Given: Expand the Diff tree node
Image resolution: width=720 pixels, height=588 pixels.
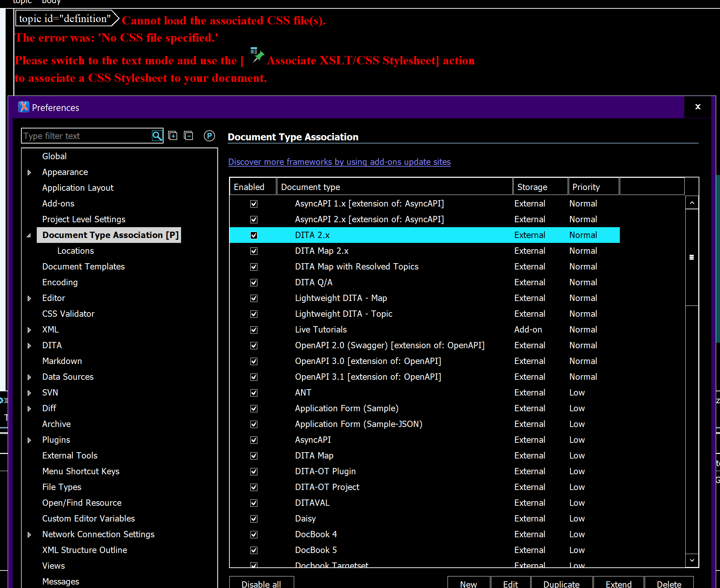Looking at the screenshot, I should [x=29, y=408].
